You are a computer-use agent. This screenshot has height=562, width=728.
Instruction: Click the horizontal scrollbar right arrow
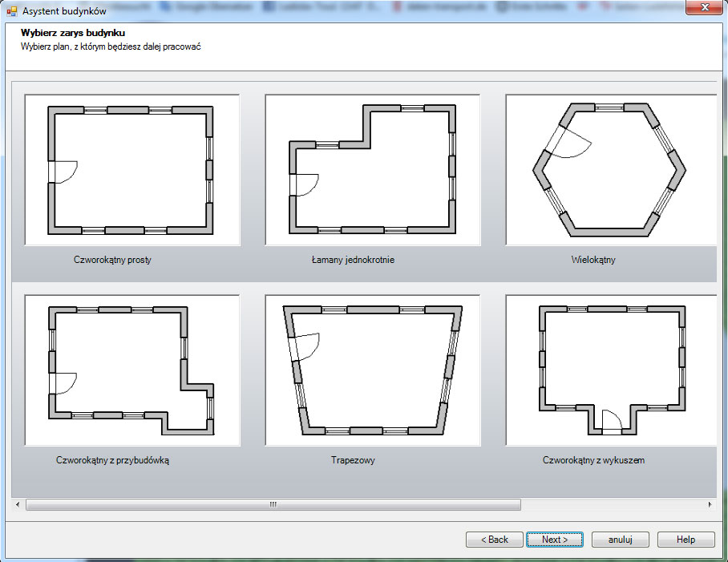pyautogui.click(x=710, y=505)
